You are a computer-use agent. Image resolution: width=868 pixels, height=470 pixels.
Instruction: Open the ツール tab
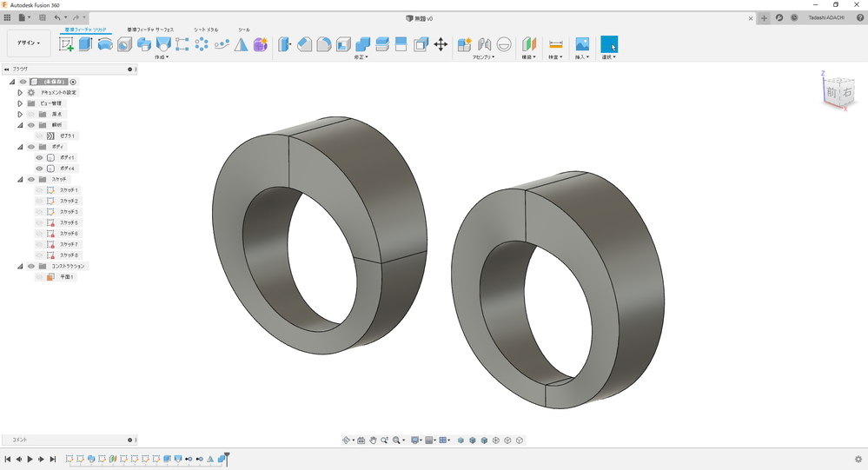244,30
